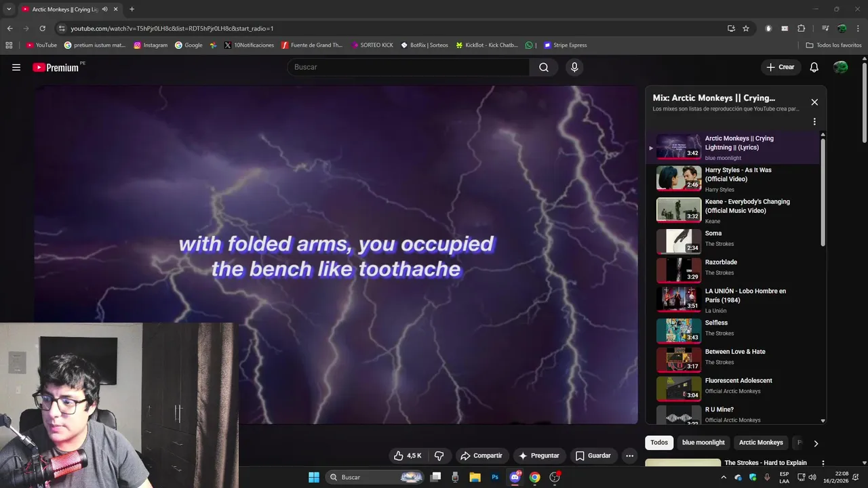Viewport: 868px width, 488px height.
Task: Like the video with thumbs up
Action: (399, 455)
